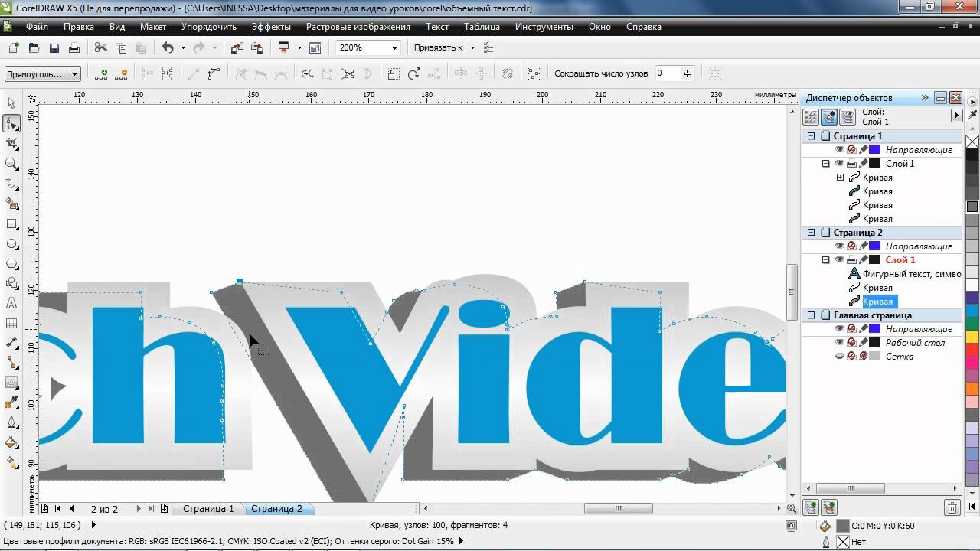Click the horizontal scrollbar thumb under canvas

[619, 509]
